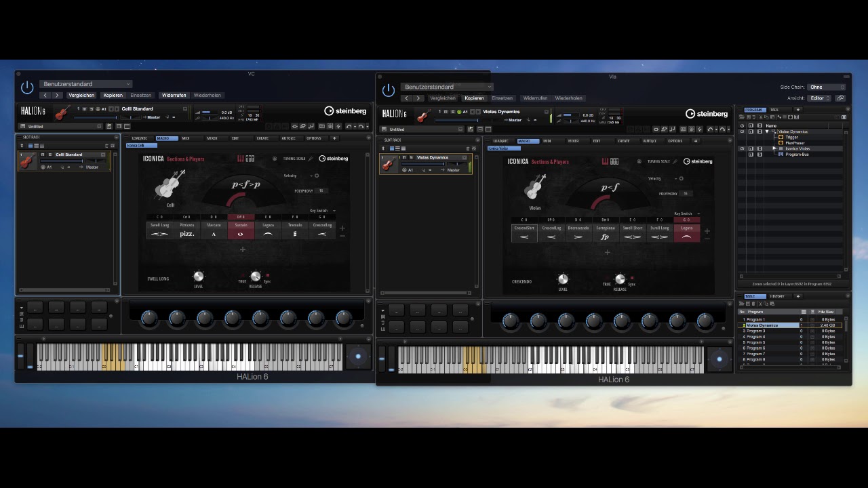Click next preset arrow in Vla window
The height and width of the screenshot is (488, 868).
tap(419, 98)
